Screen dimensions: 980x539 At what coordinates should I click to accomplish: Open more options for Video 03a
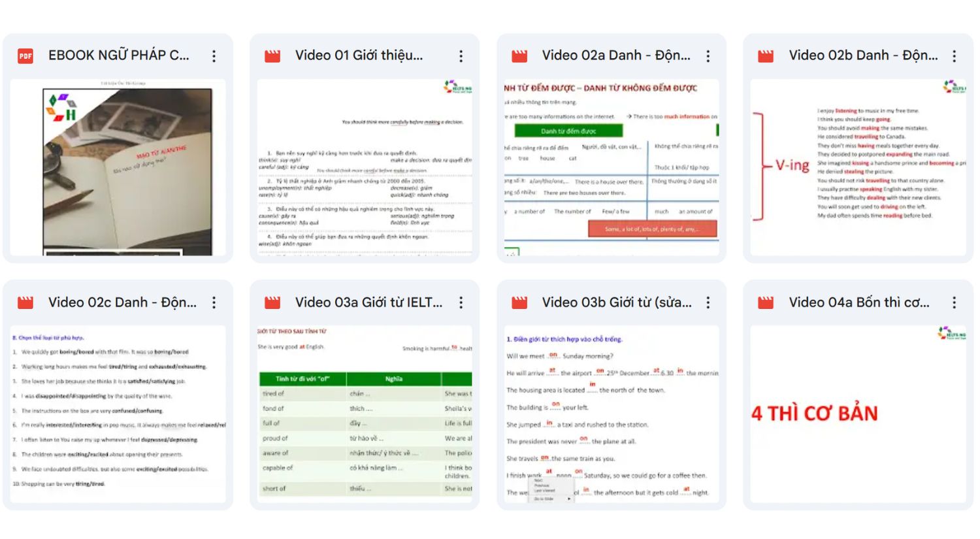(x=461, y=302)
